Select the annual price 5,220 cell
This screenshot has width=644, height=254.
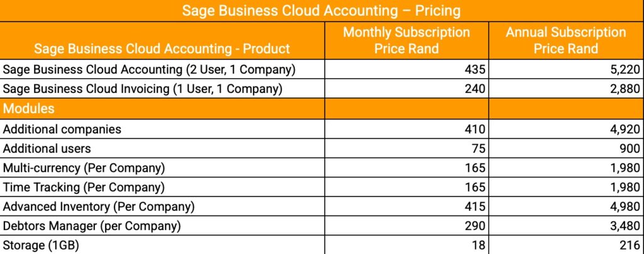coord(625,69)
